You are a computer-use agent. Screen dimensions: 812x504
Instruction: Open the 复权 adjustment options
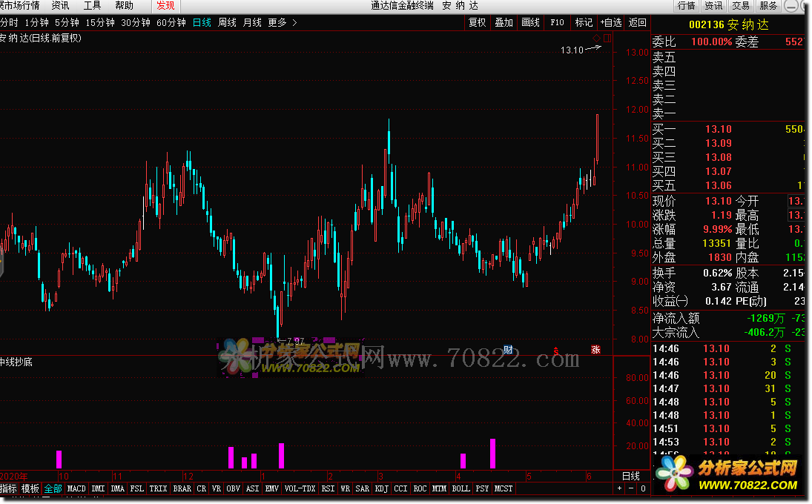pos(477,23)
